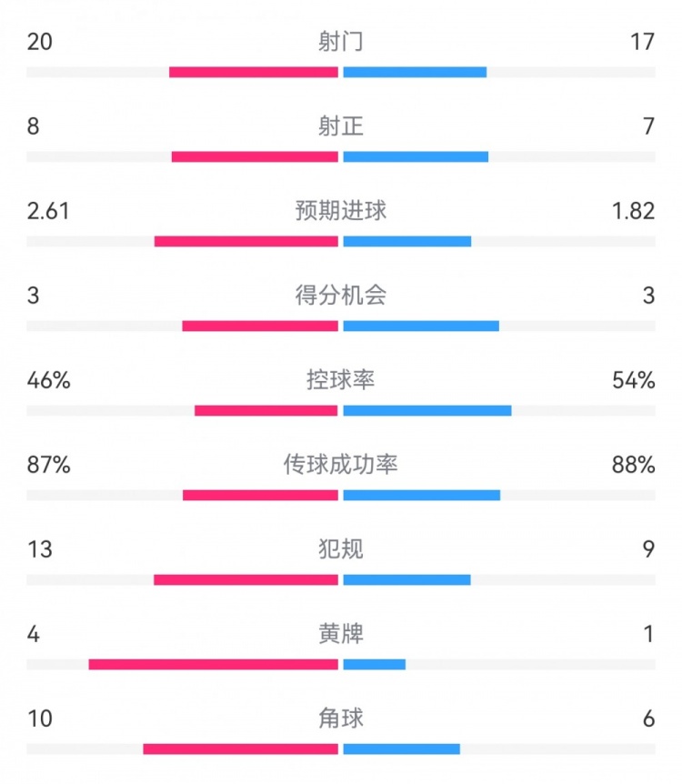This screenshot has width=682, height=784.
Task: Click the blue bar under 控球率
Action: tap(427, 410)
